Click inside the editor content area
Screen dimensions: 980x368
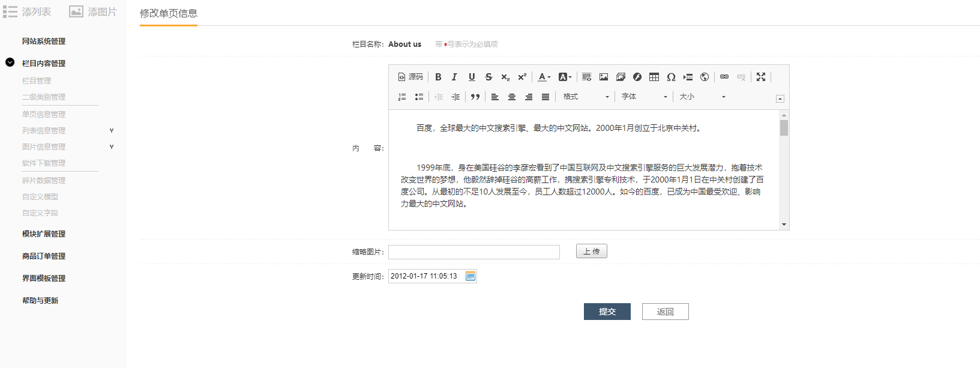click(x=584, y=169)
